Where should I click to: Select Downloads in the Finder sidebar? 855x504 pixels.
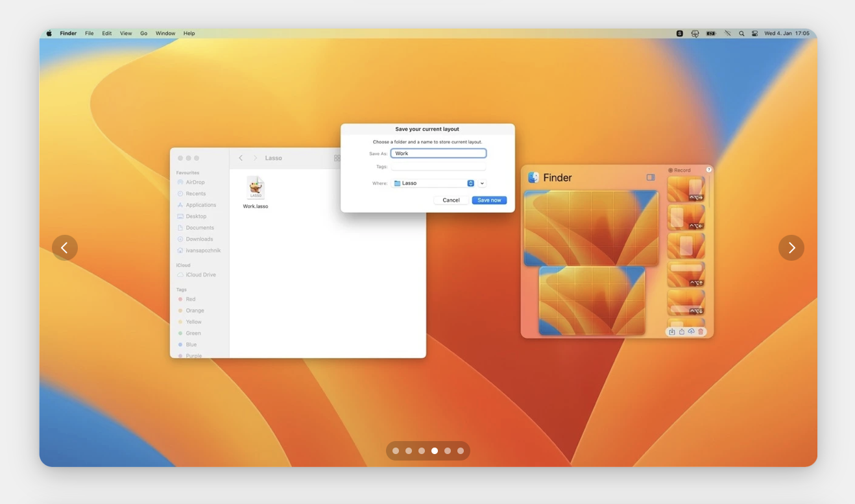195,239
